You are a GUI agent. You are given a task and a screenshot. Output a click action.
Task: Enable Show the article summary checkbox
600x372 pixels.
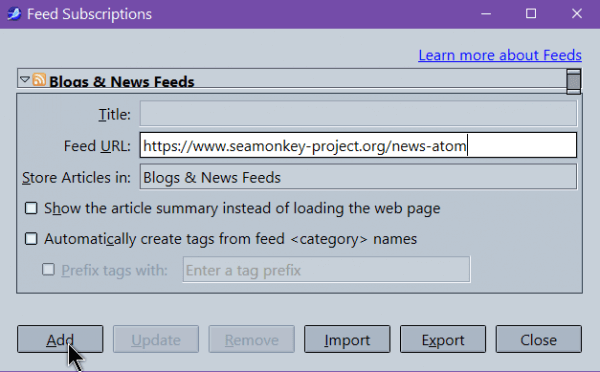point(31,208)
